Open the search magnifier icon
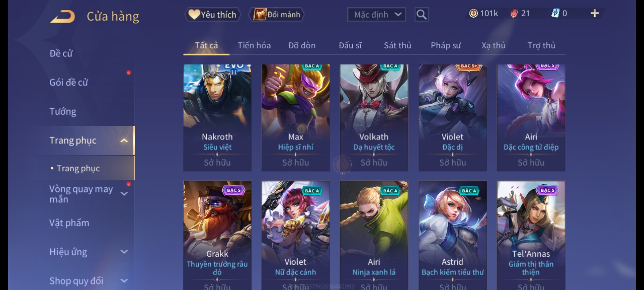The width and height of the screenshot is (644, 290). point(421,15)
